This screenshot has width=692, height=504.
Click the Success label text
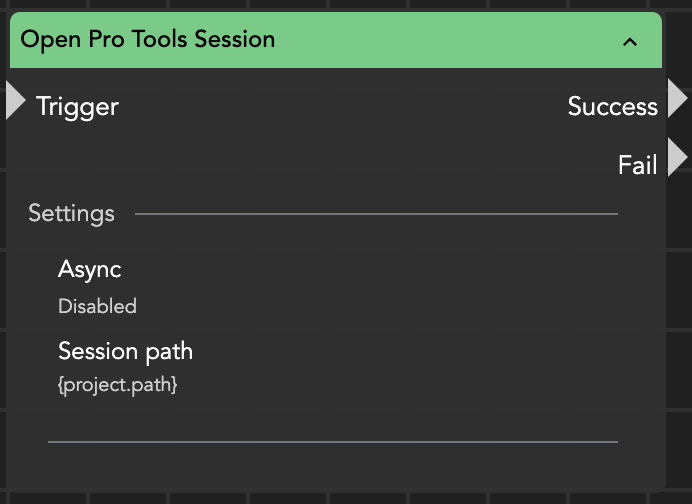(x=612, y=106)
